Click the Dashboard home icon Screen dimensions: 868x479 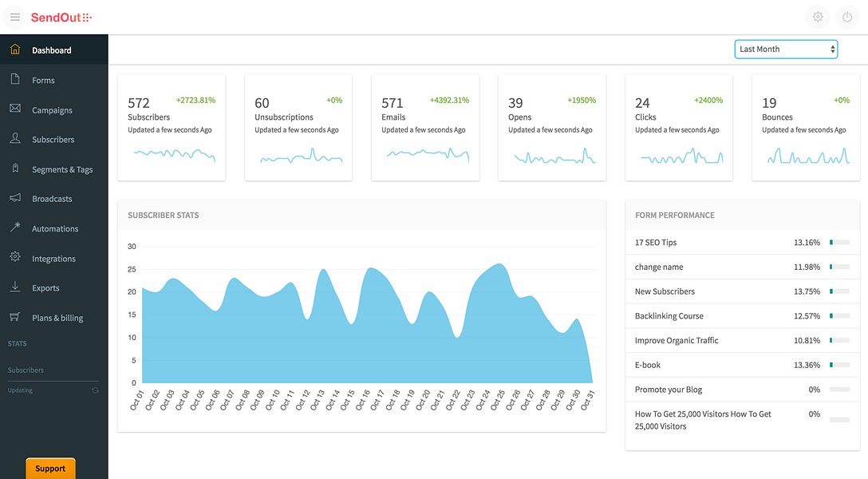tap(15, 49)
